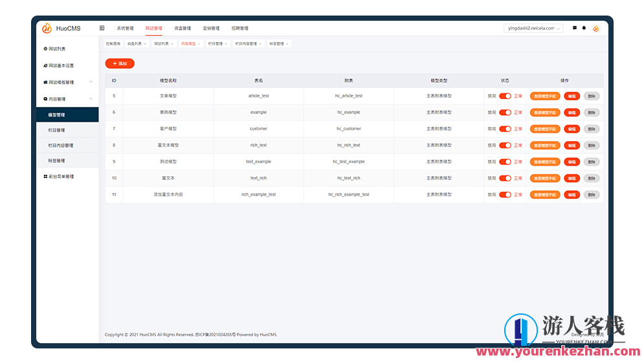Click the 内容管理 sidebar icon
The image size is (644, 362).
coord(45,99)
